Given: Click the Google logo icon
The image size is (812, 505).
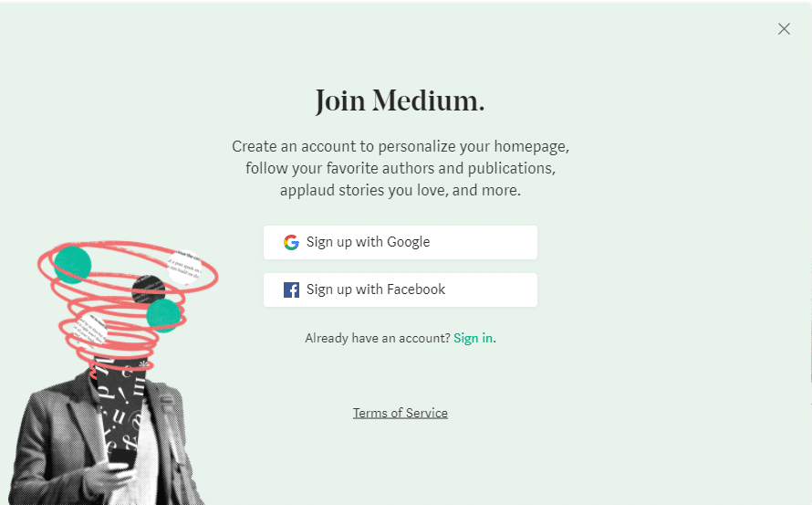Looking at the screenshot, I should (x=291, y=242).
